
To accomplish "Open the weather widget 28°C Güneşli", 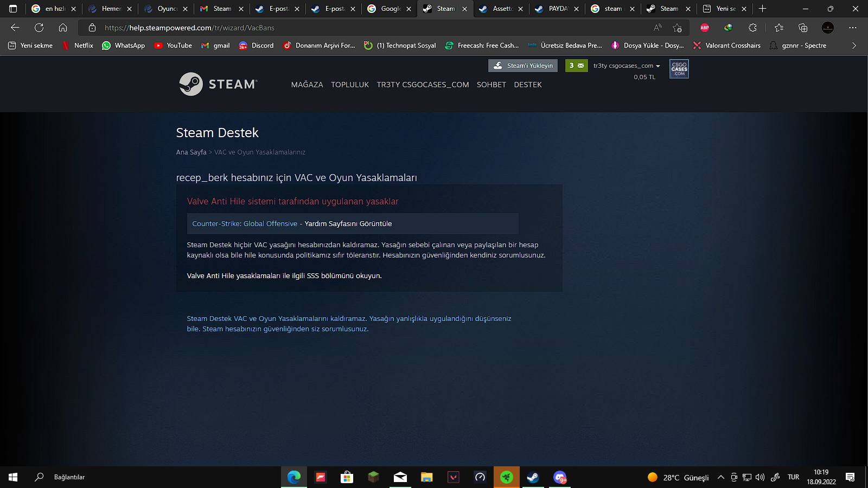I will (x=679, y=477).
